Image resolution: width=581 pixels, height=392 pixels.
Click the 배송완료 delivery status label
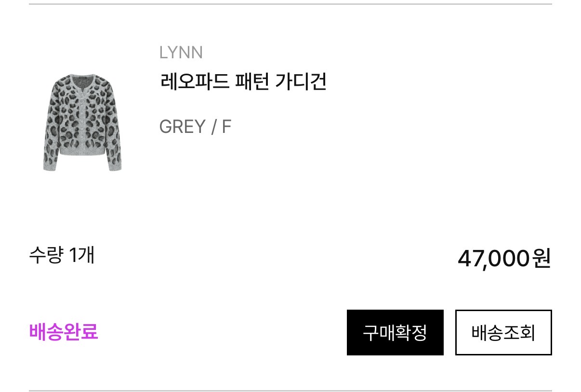click(x=64, y=332)
